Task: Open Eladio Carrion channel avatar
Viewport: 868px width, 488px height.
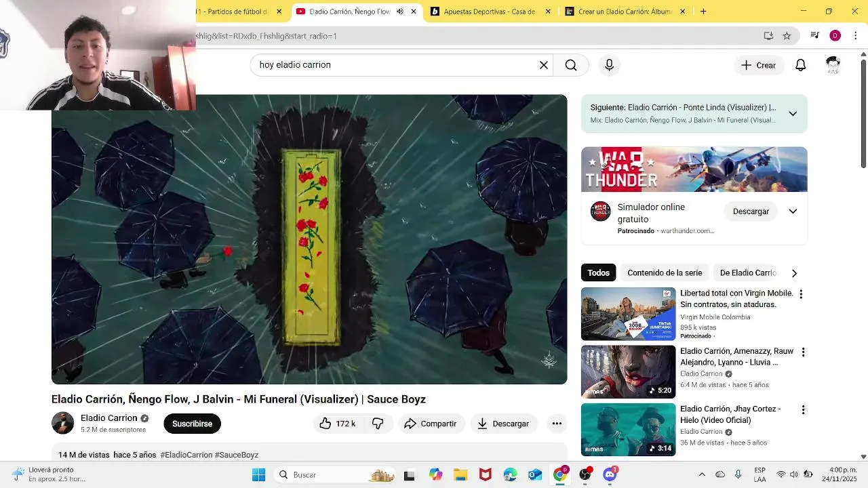Action: [x=63, y=423]
